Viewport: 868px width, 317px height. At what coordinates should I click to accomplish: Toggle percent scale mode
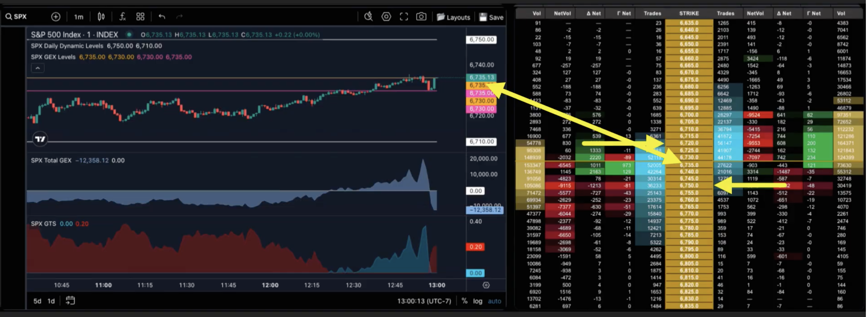[464, 301]
